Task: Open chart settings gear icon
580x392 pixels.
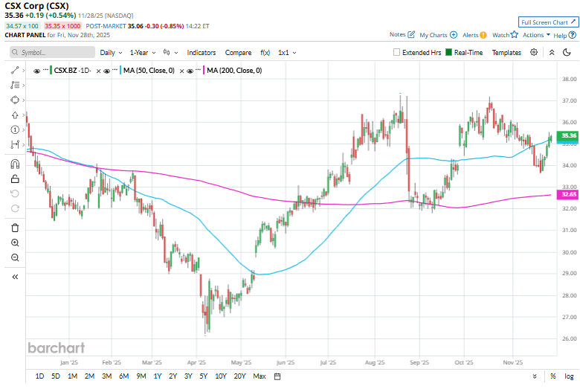Action: pos(534,53)
